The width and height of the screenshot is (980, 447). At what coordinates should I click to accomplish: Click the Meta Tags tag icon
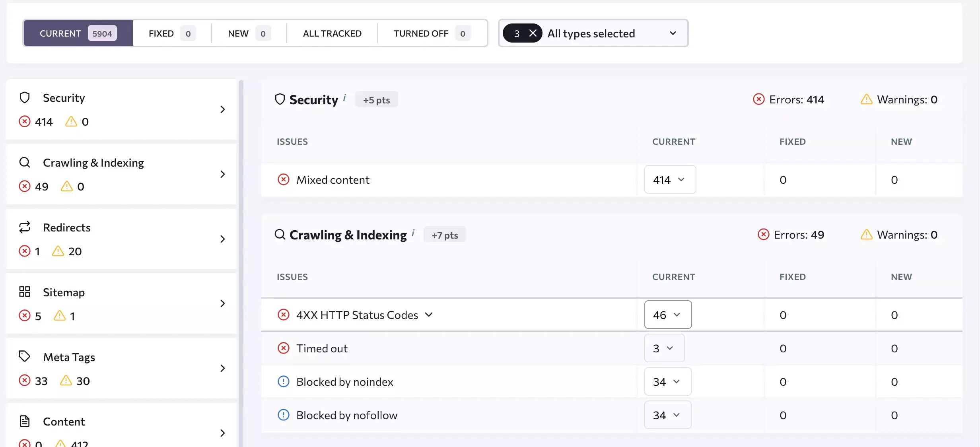click(x=25, y=356)
